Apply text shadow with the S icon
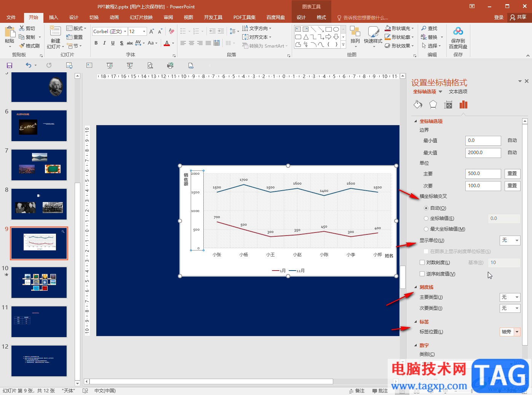 [x=121, y=43]
